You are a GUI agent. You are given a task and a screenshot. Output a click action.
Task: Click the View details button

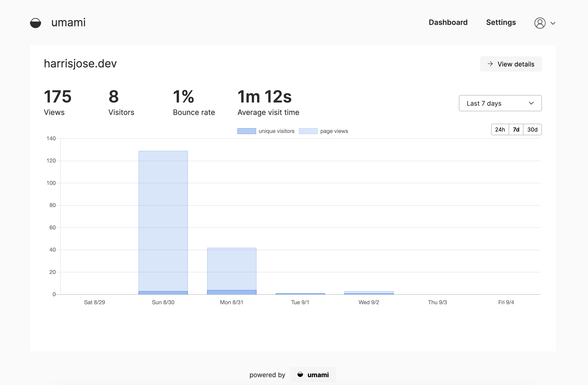pos(511,64)
